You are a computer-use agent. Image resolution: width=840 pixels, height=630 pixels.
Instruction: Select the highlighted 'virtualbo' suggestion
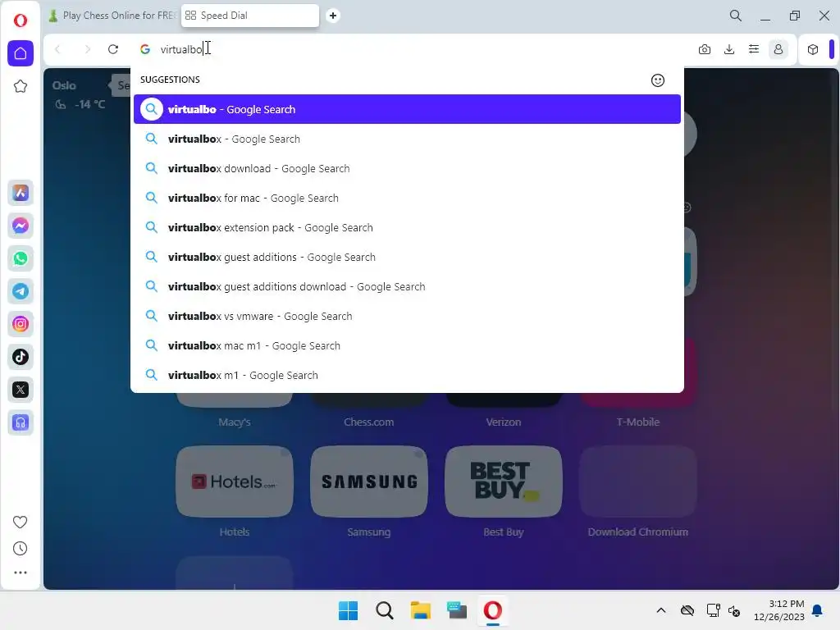[x=407, y=109]
